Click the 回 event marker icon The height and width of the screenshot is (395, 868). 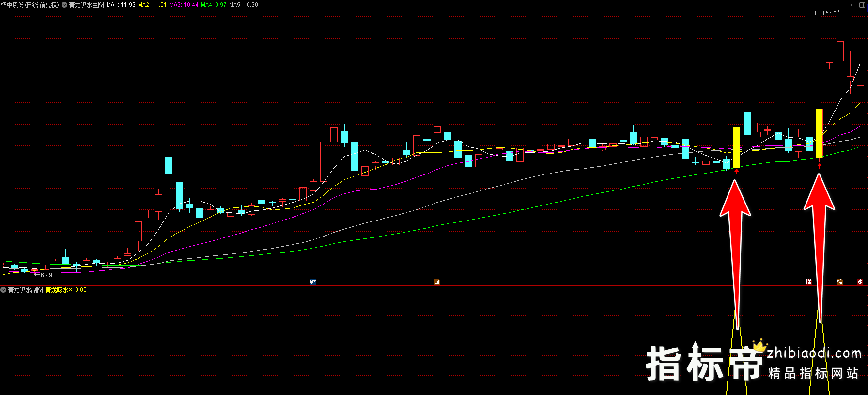[436, 282]
